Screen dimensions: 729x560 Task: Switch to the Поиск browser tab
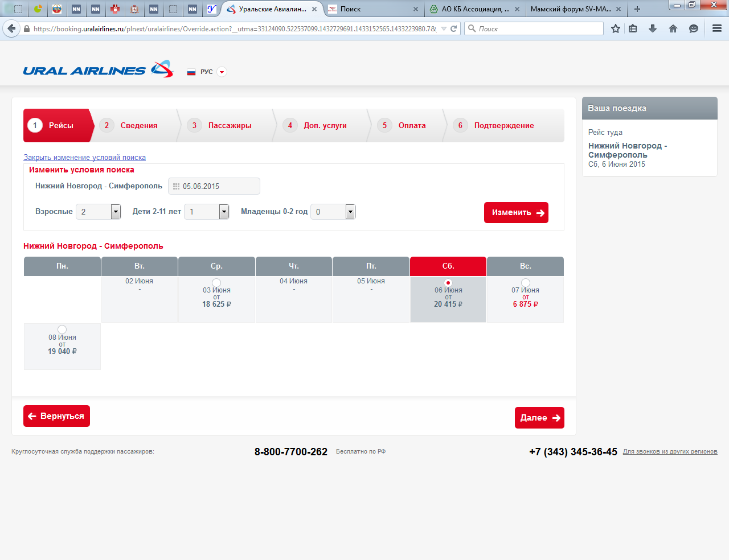point(370,9)
